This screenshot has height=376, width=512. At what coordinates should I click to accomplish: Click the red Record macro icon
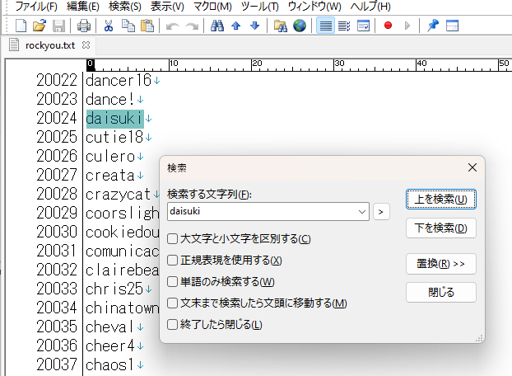point(388,25)
